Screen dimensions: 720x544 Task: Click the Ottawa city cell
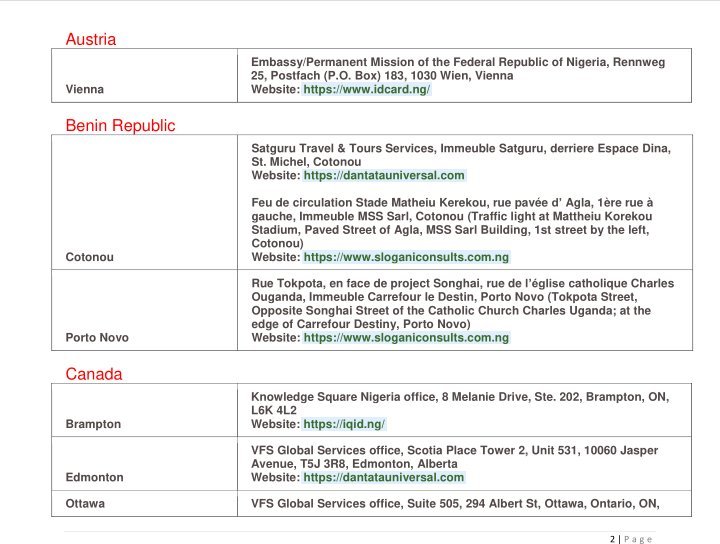click(x=144, y=504)
